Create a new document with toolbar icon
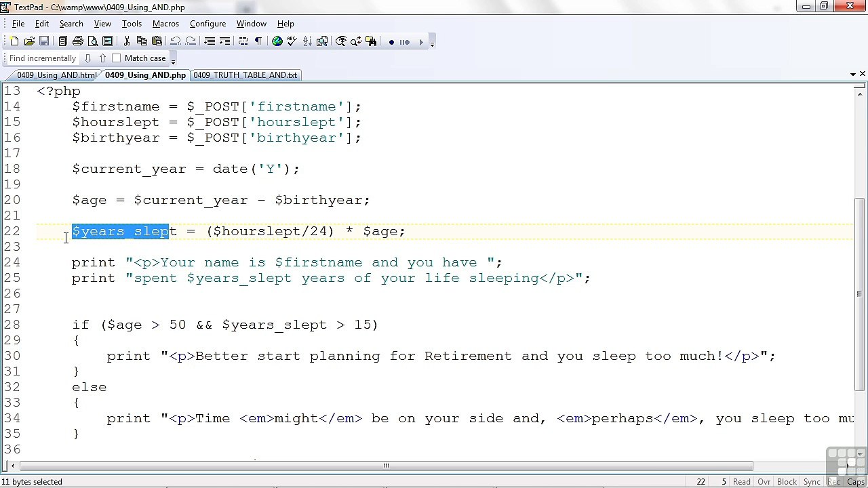868x488 pixels. (14, 41)
